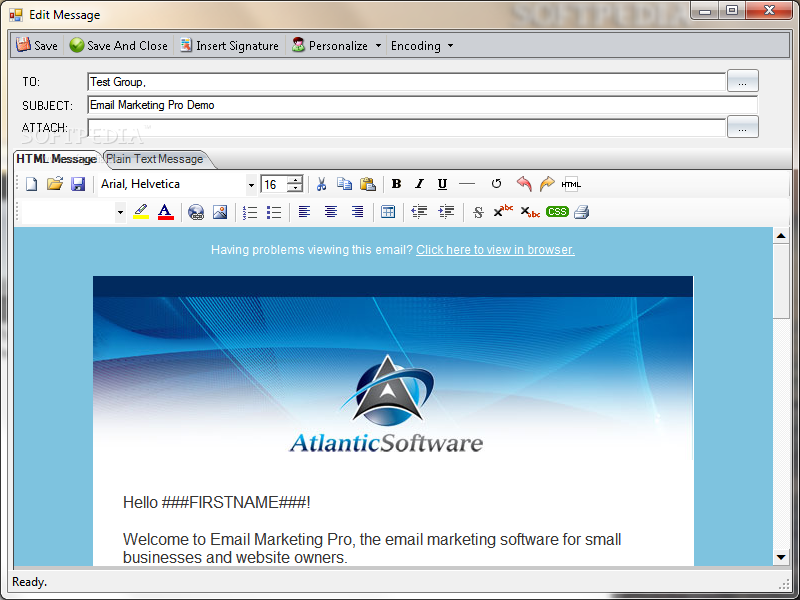Increase font size with the up arrow

[295, 180]
